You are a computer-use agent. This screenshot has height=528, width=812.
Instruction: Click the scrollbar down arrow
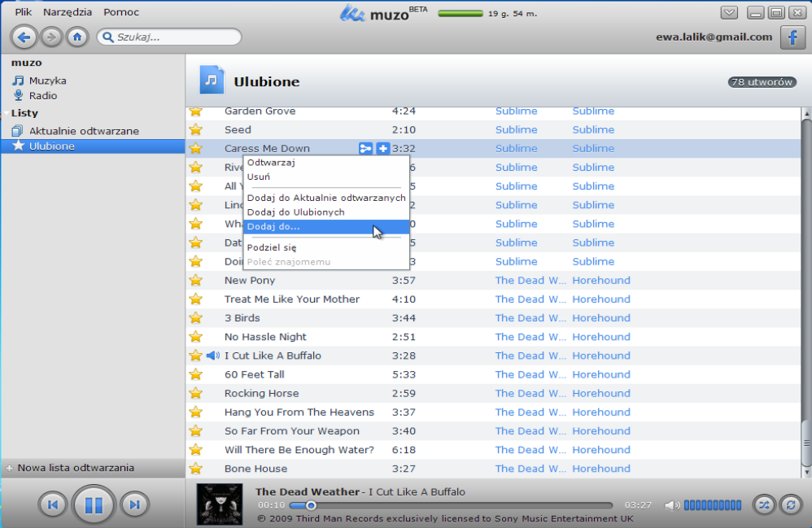click(x=806, y=472)
